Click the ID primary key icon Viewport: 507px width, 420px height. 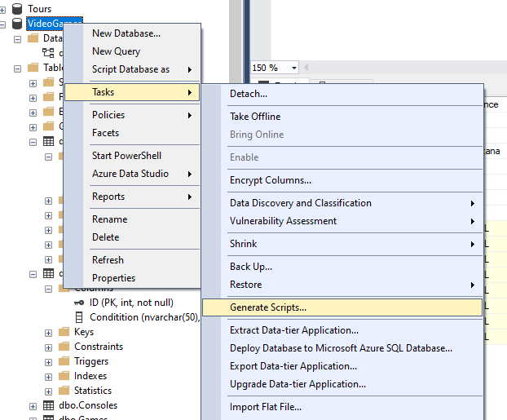[79, 303]
